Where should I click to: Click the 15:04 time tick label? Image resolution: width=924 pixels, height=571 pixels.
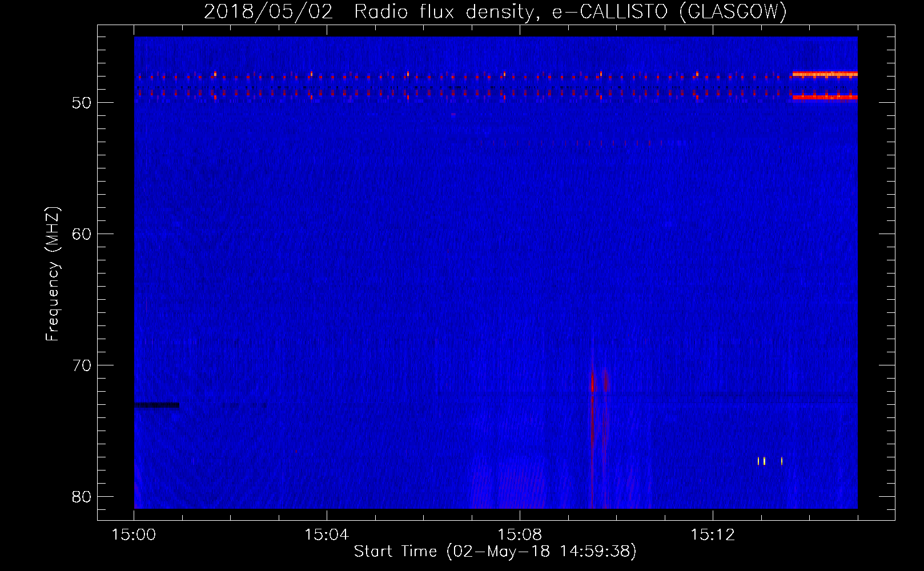[x=327, y=534]
